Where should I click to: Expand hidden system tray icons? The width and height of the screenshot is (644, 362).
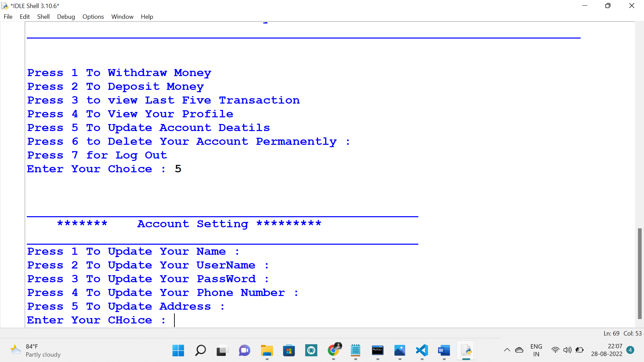pos(507,350)
